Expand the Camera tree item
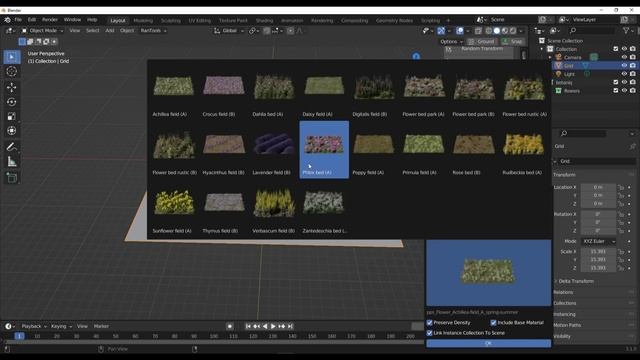 pyautogui.click(x=550, y=57)
